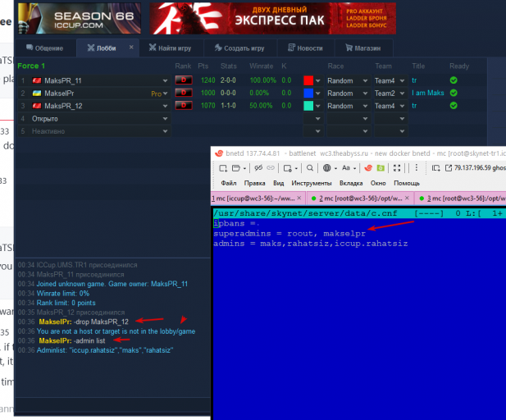Click the Экспресс Пак promo banner
Viewport: 506px width, 420px height.
(273, 18)
